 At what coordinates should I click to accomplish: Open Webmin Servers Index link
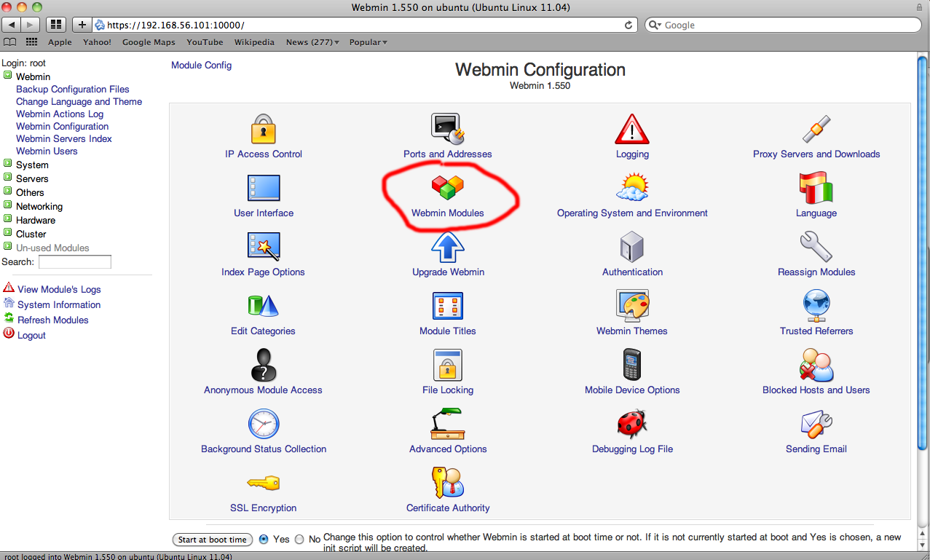tap(64, 138)
